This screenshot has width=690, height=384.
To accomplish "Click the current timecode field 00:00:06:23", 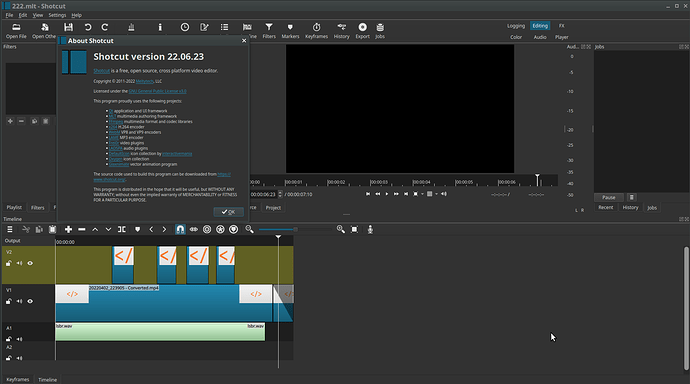I will 263,194.
